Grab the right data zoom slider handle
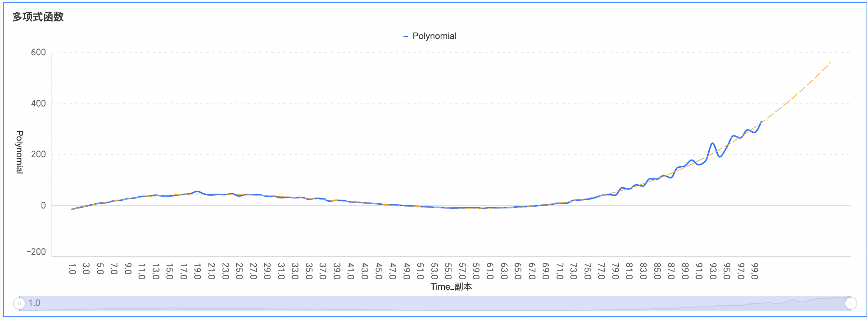The height and width of the screenshot is (319, 868). pos(851,303)
